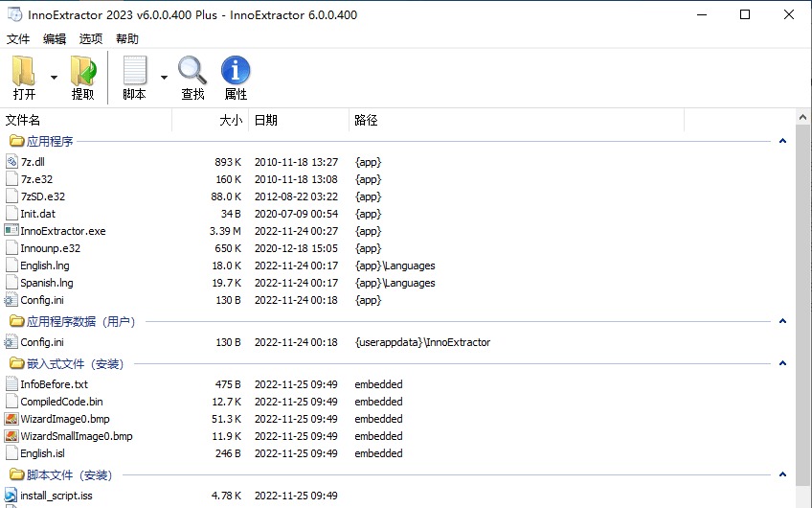This screenshot has height=508, width=812.
Task: Click the 嵌入式文件 group folder icon
Action: (x=16, y=363)
